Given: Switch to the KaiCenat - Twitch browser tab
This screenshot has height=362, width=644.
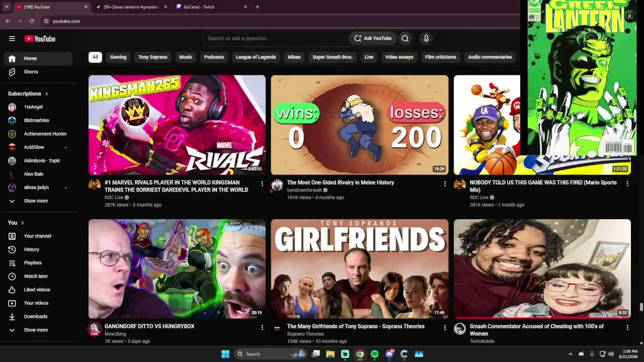Looking at the screenshot, I should click(x=211, y=7).
